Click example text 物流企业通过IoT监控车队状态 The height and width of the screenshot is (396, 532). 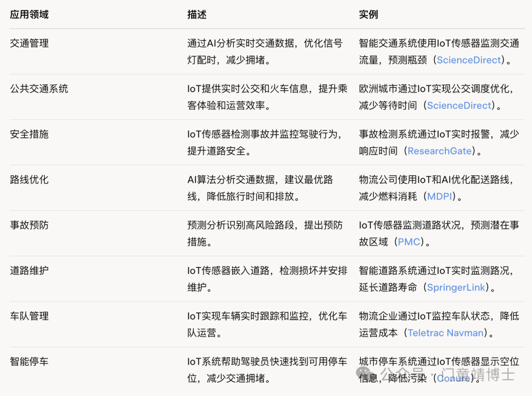pyautogui.click(x=439, y=325)
